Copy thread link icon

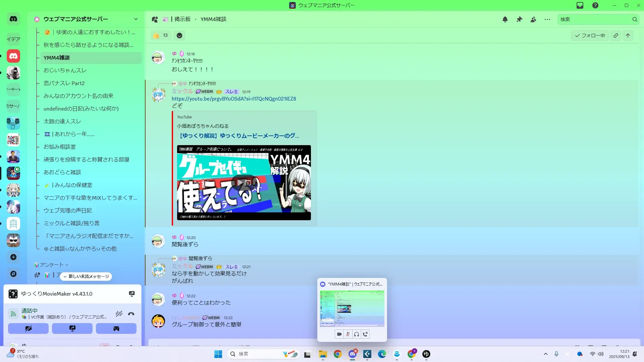tap(616, 36)
